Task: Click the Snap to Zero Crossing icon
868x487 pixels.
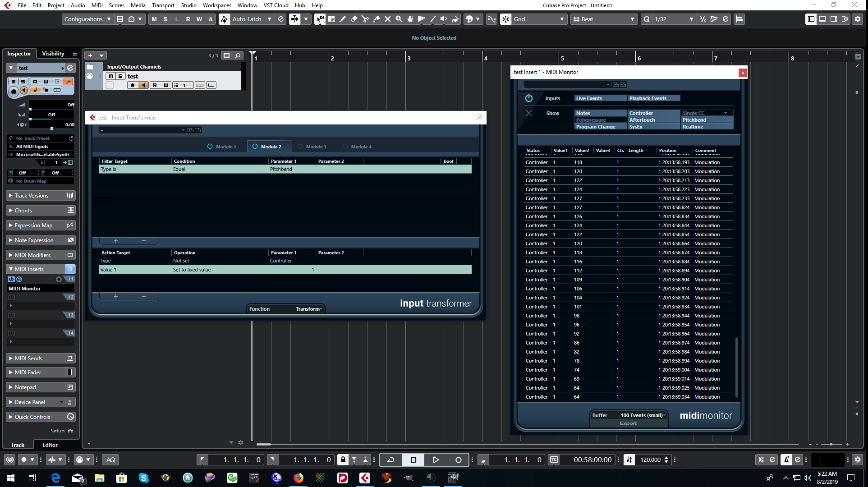Action: [492, 19]
